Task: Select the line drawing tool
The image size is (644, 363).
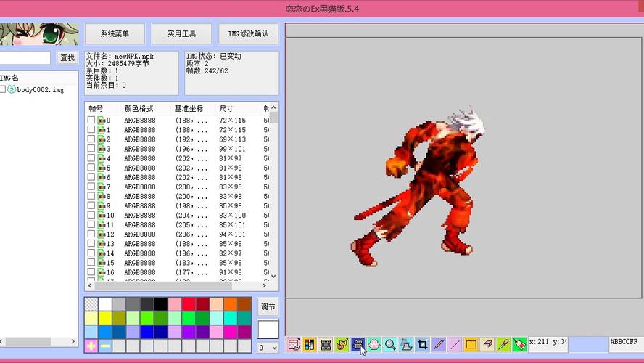Action: pyautogui.click(x=454, y=345)
